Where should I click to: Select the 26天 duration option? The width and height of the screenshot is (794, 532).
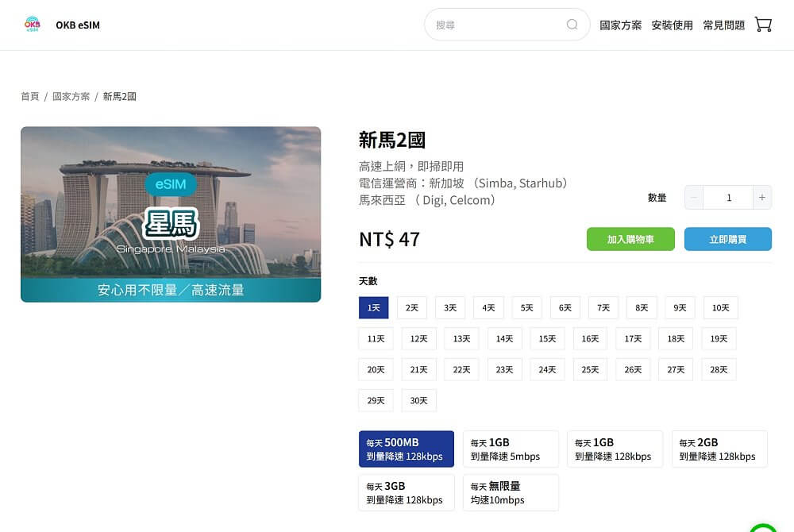633,369
